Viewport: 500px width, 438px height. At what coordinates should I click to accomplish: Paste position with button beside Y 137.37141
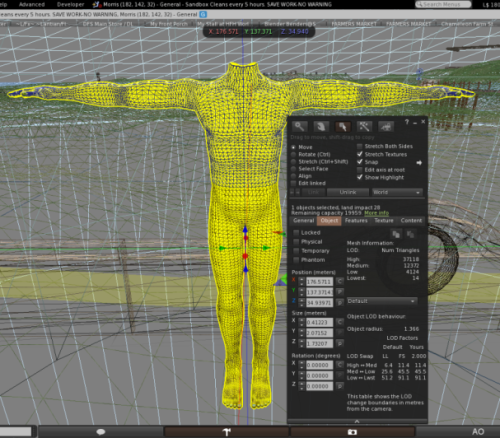pos(339,292)
